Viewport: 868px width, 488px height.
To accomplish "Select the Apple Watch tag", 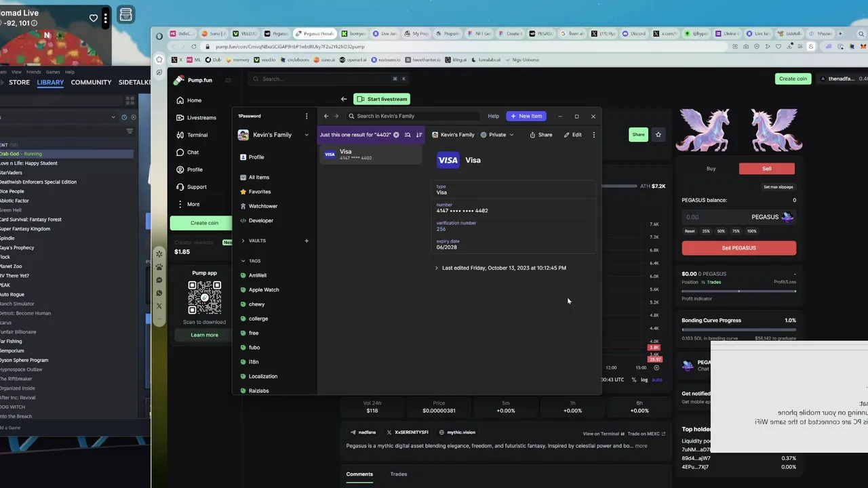I will (263, 289).
